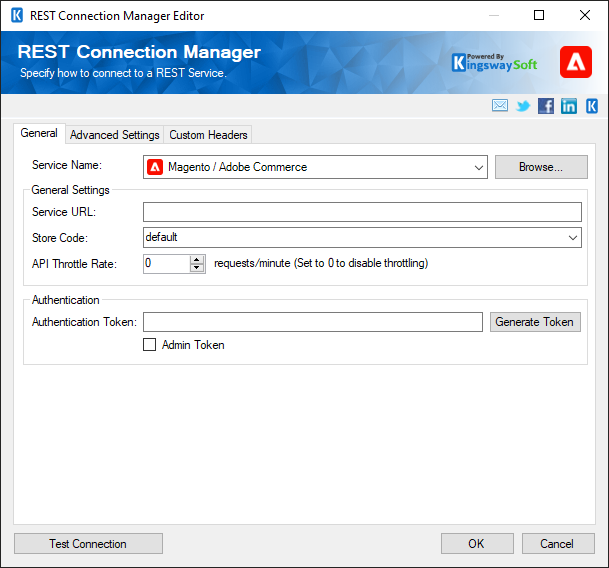Focus the Authentication Token text field
609x568 pixels.
(x=313, y=322)
